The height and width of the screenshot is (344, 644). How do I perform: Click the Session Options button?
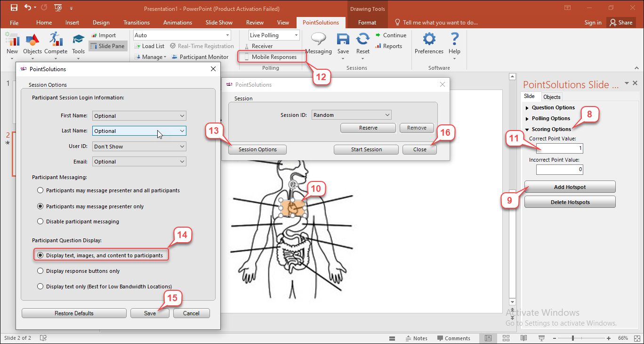coord(258,149)
